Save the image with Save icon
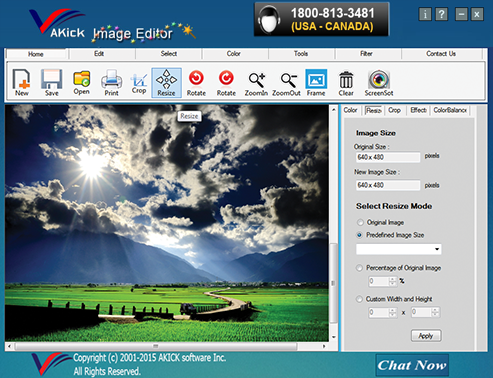This screenshot has height=378, width=493. point(52,82)
